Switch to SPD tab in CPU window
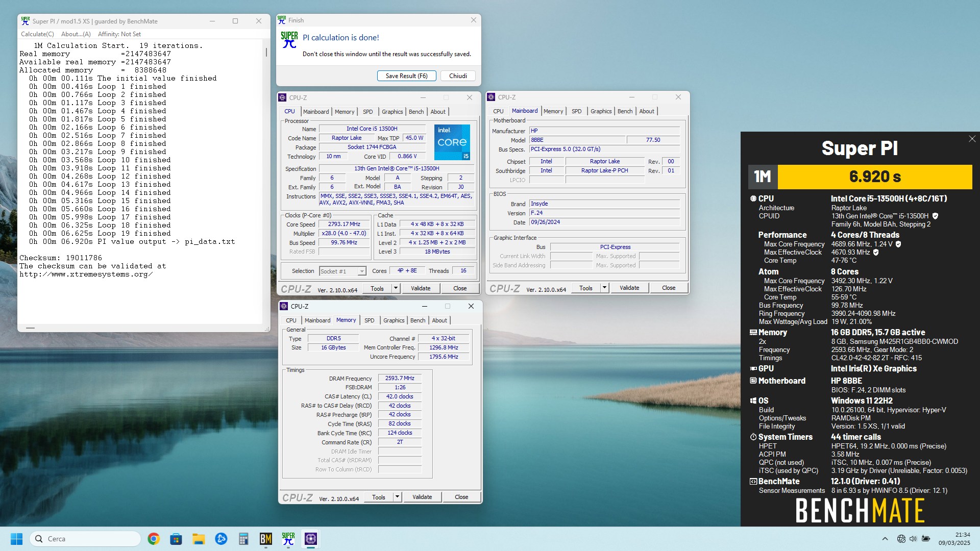 coord(367,112)
